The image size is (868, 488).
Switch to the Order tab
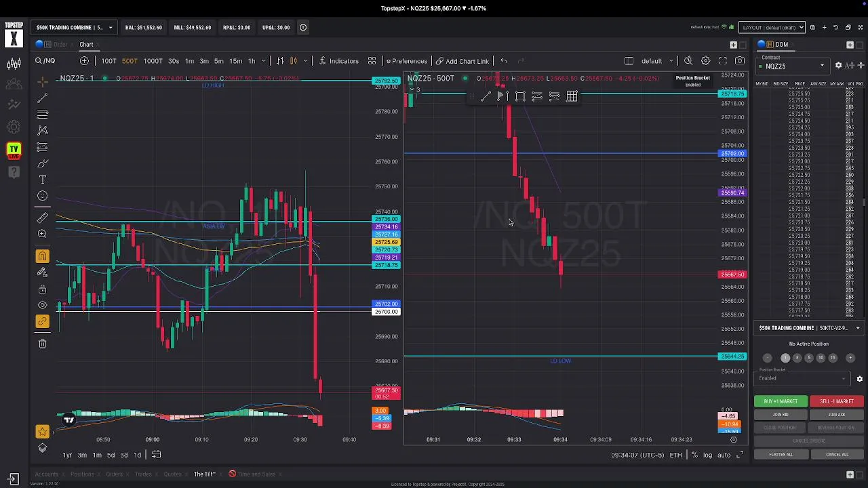click(x=60, y=45)
